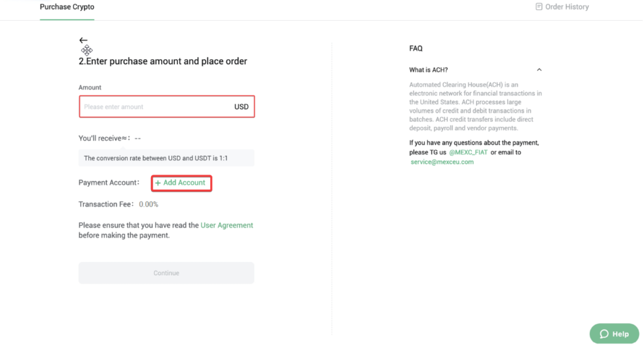
Task: Open the Order History page
Action: [562, 6]
